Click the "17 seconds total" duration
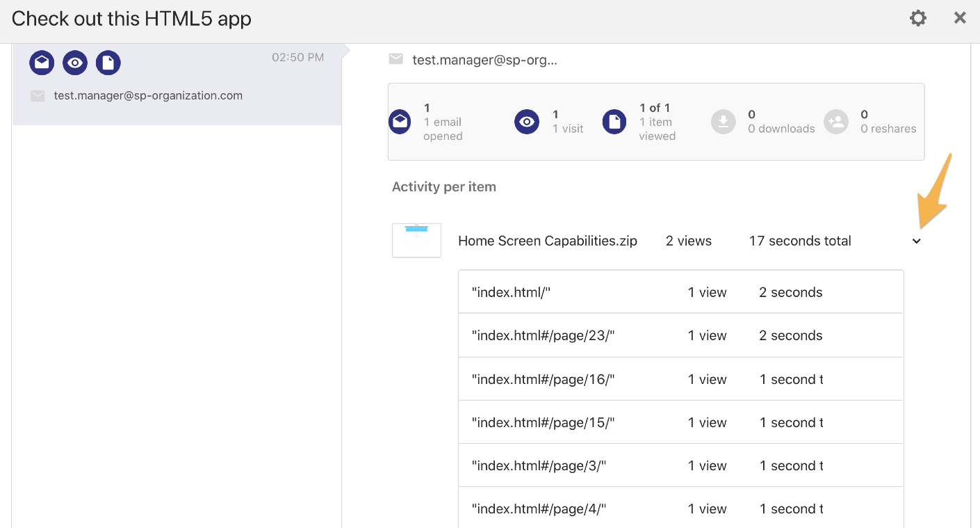980x528 pixels. click(800, 241)
